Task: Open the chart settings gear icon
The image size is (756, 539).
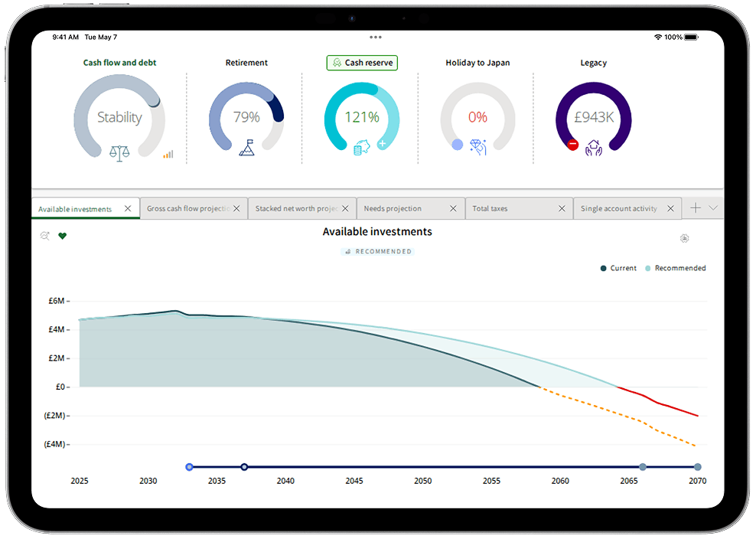Action: click(684, 238)
